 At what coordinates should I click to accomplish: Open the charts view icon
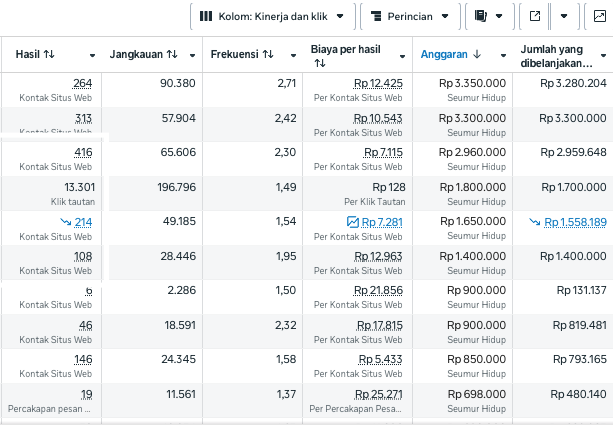click(599, 16)
